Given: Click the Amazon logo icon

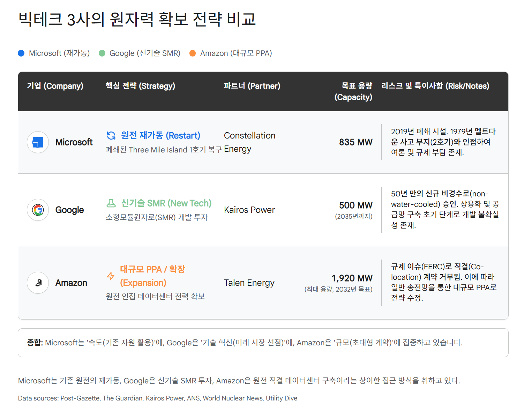Looking at the screenshot, I should point(38,283).
